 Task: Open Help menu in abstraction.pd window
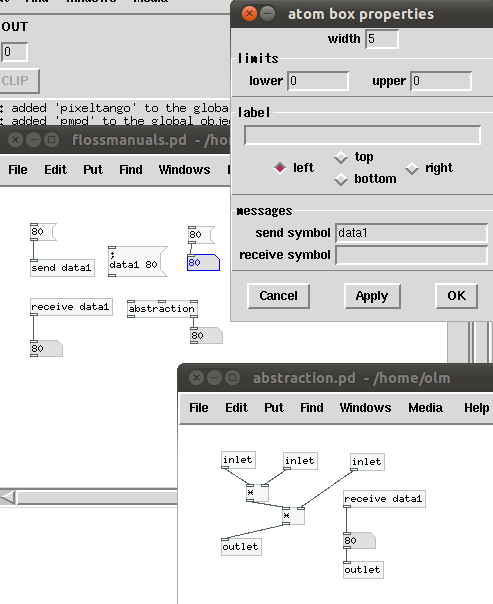click(476, 408)
